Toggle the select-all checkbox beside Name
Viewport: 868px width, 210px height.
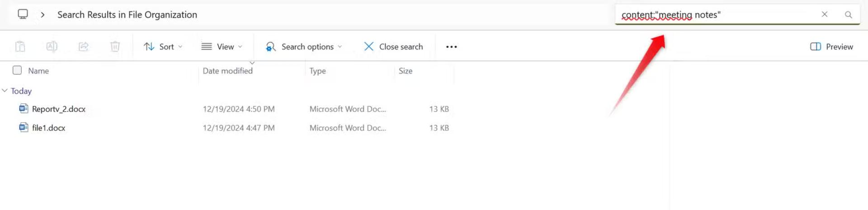pos(17,70)
